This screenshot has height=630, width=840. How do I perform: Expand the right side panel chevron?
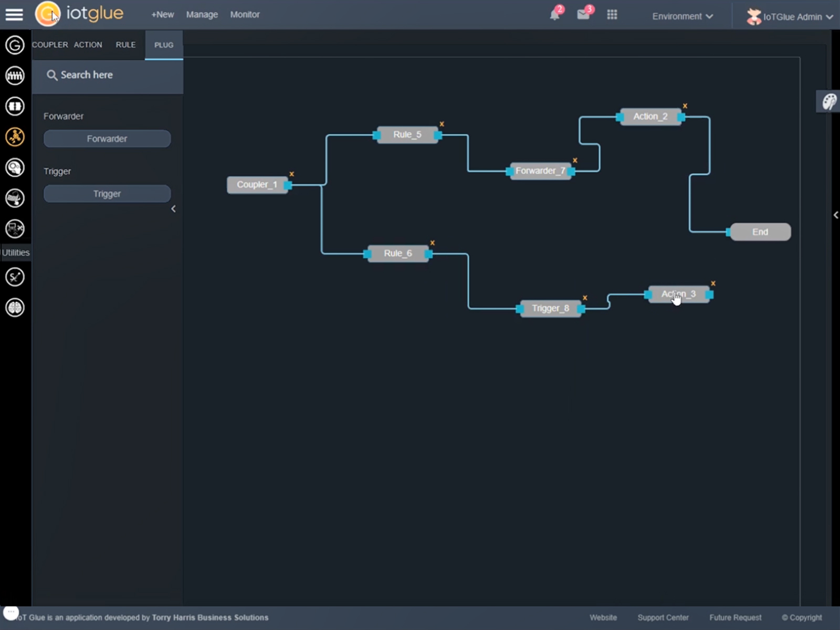836,215
